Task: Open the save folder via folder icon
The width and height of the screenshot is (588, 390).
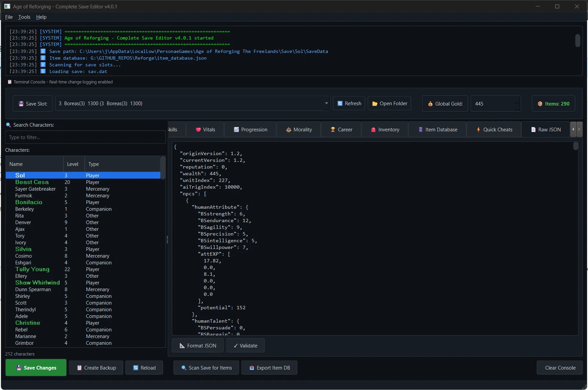Action: tap(374, 104)
